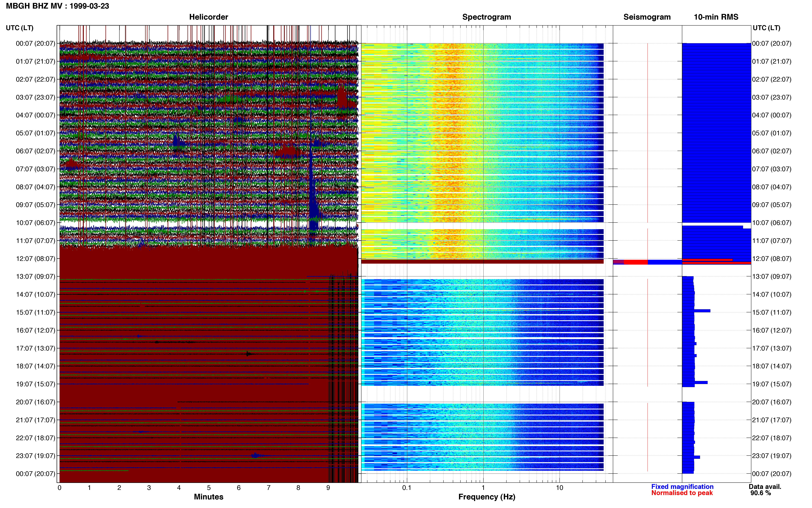
Task: Click the left 'UTC (LT)' axis label
Action: [19, 28]
